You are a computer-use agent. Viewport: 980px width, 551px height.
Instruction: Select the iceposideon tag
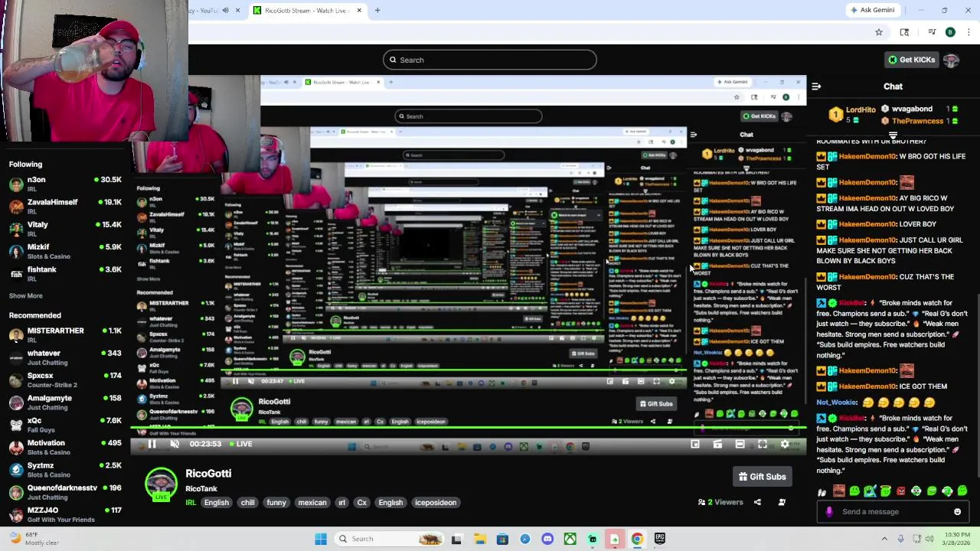(x=436, y=503)
